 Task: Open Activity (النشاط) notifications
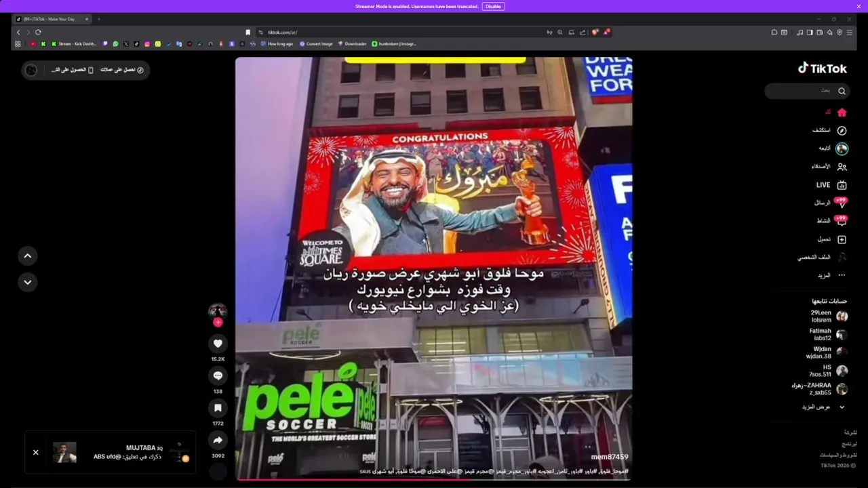click(x=831, y=221)
